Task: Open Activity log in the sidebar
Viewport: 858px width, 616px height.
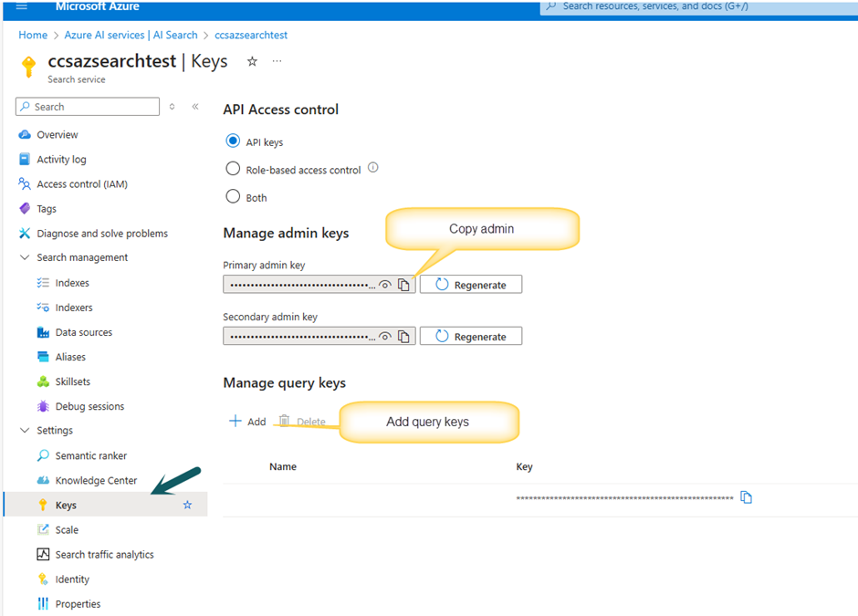Action: pos(61,159)
